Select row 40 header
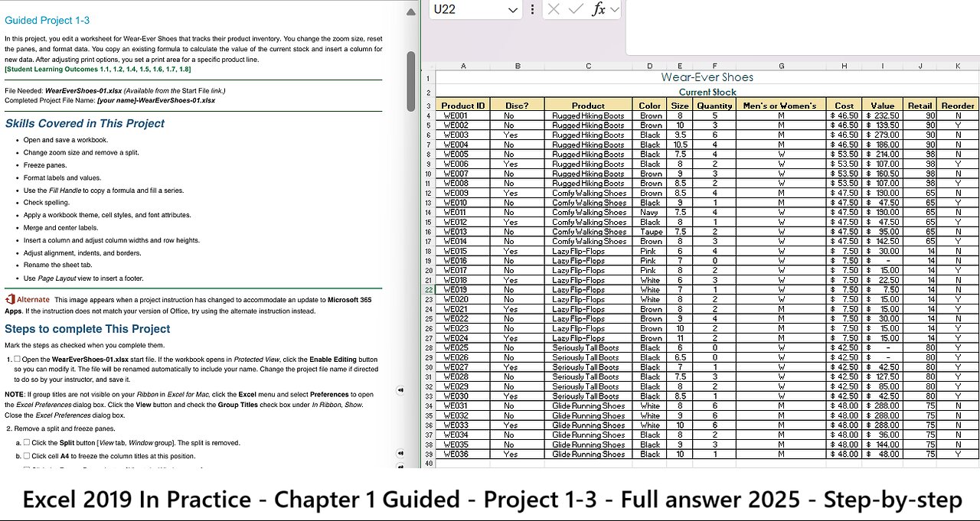The width and height of the screenshot is (980, 521). (429, 464)
